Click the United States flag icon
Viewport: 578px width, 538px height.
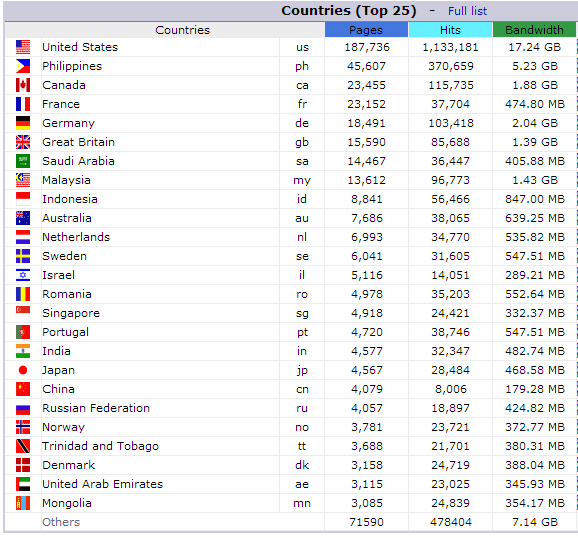tap(23, 47)
